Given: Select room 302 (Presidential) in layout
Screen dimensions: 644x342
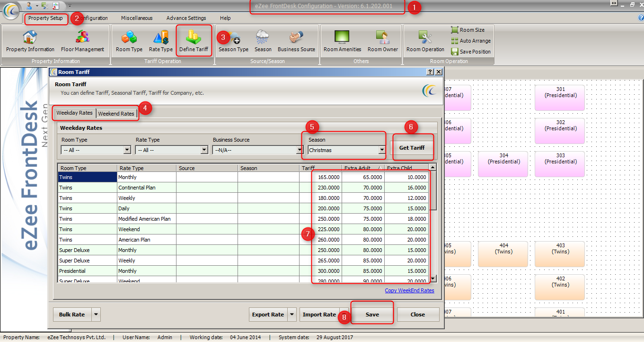Looking at the screenshot, I should pyautogui.click(x=560, y=131).
